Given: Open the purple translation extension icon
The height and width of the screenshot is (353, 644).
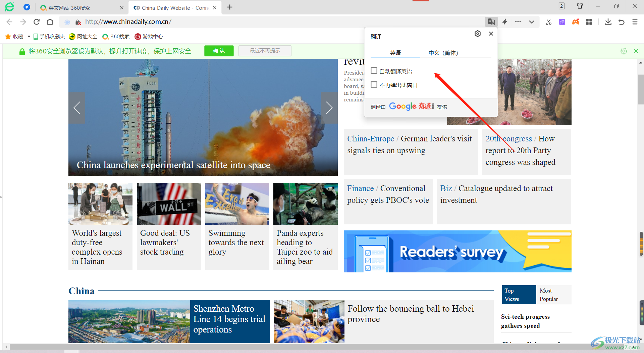Looking at the screenshot, I should point(562,22).
